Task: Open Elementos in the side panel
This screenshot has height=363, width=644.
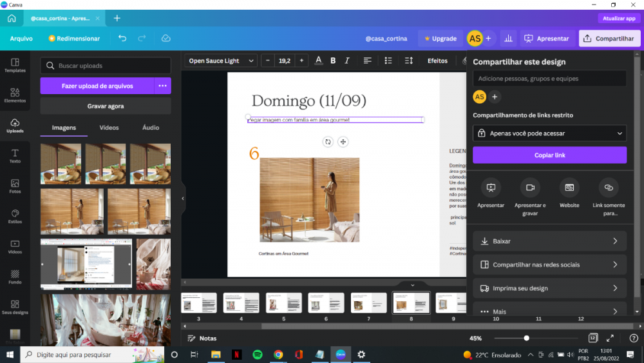Action: point(15,95)
